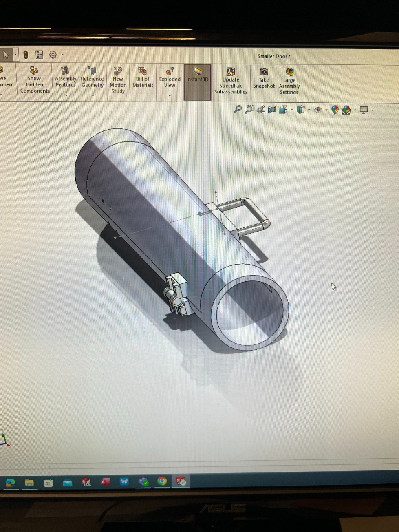Click Update SpeedPak Subassemblies
399x532 pixels.
(231, 81)
